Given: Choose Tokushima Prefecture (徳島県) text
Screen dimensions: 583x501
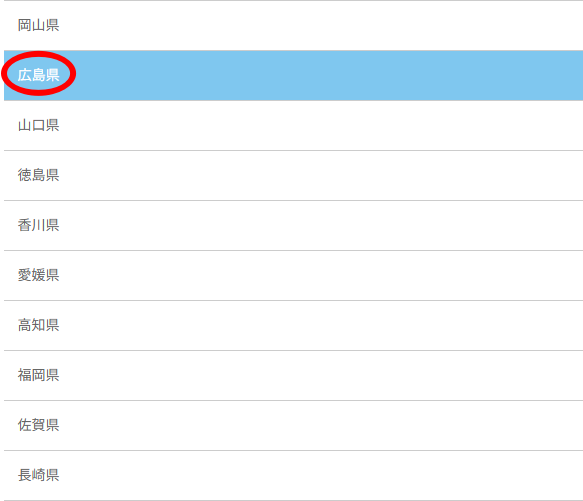Looking at the screenshot, I should [x=39, y=175].
